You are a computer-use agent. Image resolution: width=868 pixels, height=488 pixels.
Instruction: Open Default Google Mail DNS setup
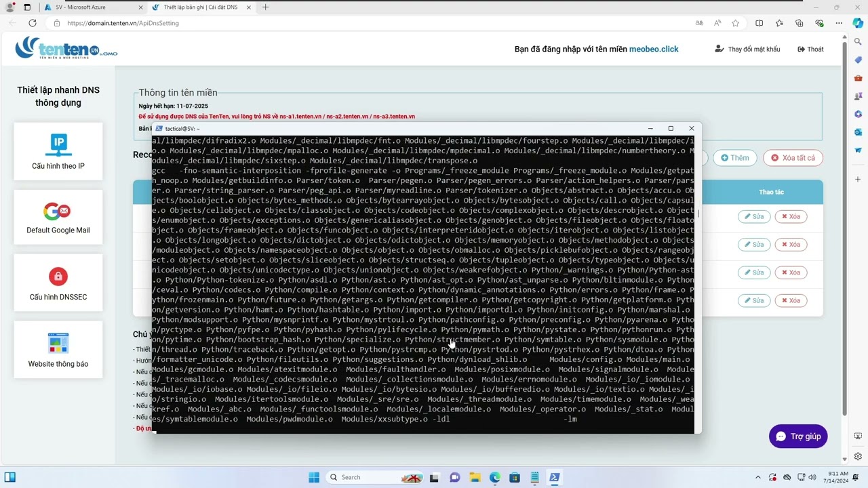(x=58, y=217)
